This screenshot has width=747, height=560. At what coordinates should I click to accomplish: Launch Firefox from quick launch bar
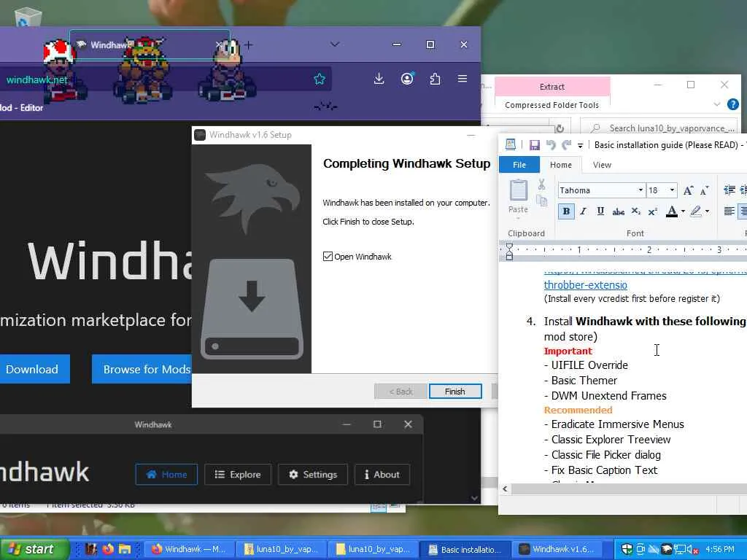[108, 549]
